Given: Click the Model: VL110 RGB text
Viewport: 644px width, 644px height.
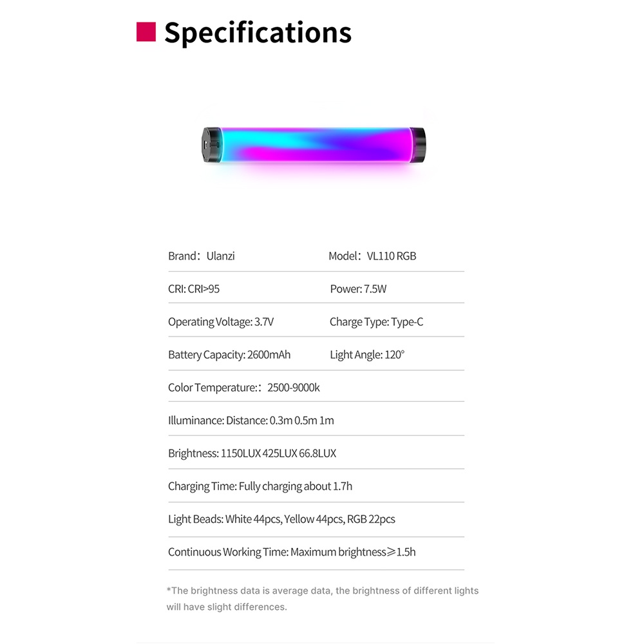Looking at the screenshot, I should point(372,256).
